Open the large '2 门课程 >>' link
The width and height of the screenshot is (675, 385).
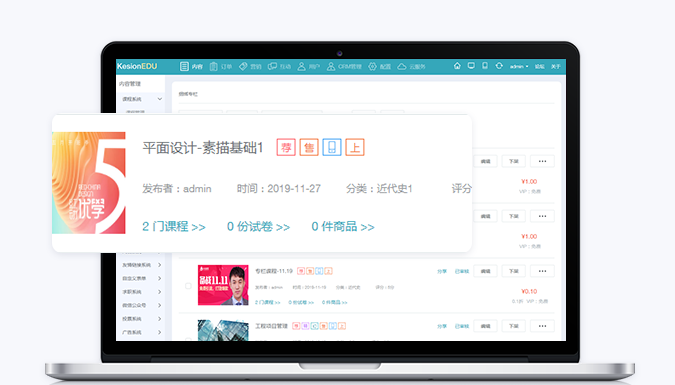click(174, 227)
